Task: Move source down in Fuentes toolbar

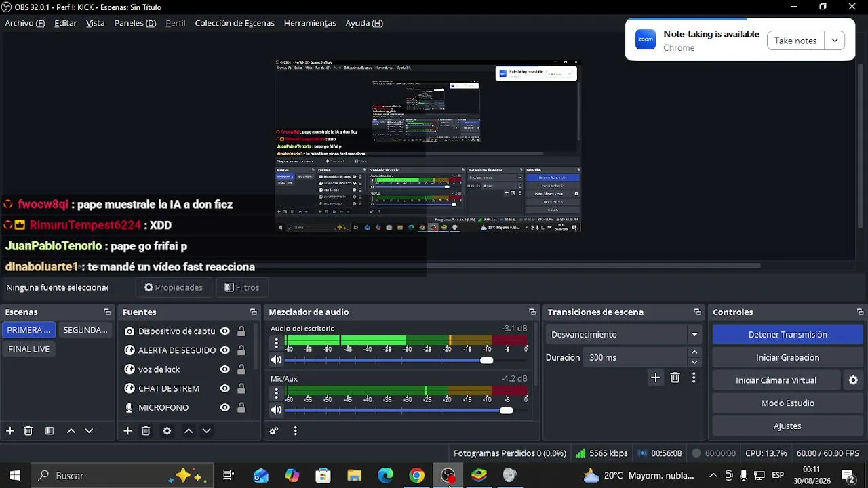Action: [x=207, y=431]
